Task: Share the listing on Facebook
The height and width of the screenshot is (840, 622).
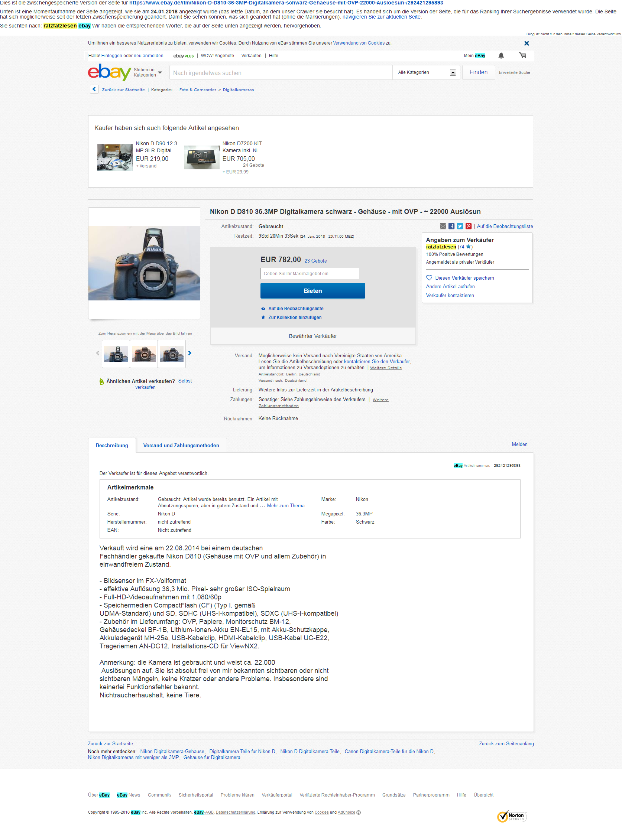Action: pyautogui.click(x=451, y=226)
